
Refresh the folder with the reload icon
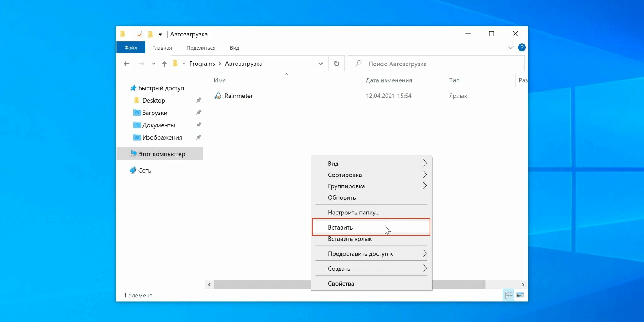pyautogui.click(x=336, y=64)
